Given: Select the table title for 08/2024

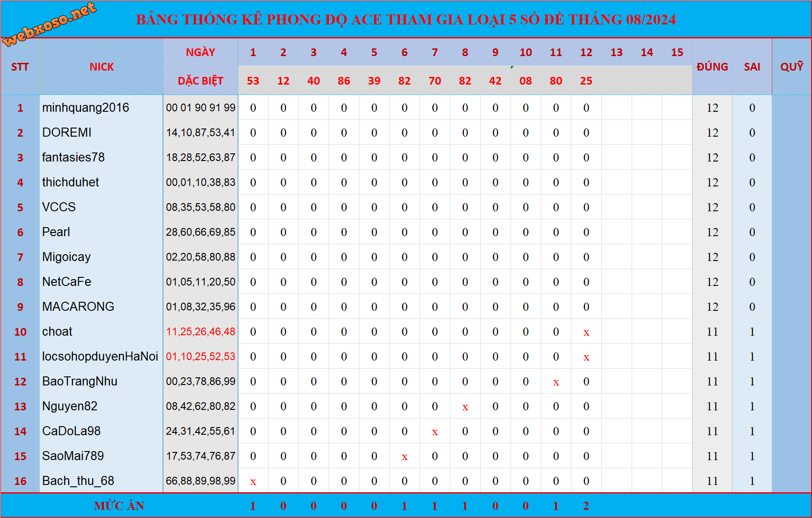Looking at the screenshot, I should tap(406, 19).
